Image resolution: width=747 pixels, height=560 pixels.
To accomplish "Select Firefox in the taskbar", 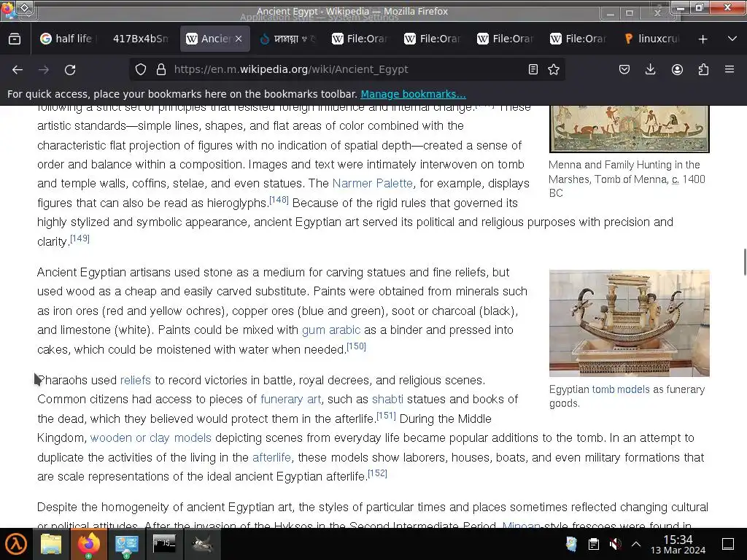I will 88,544.
